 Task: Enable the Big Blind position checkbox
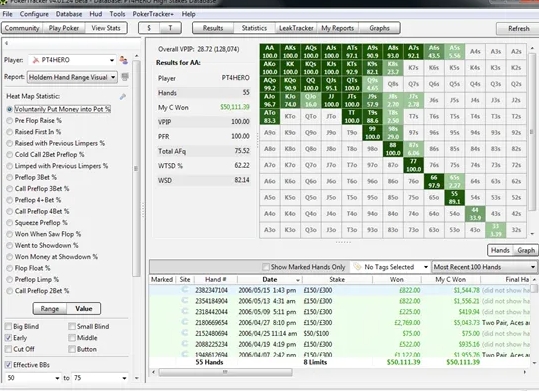(8, 326)
